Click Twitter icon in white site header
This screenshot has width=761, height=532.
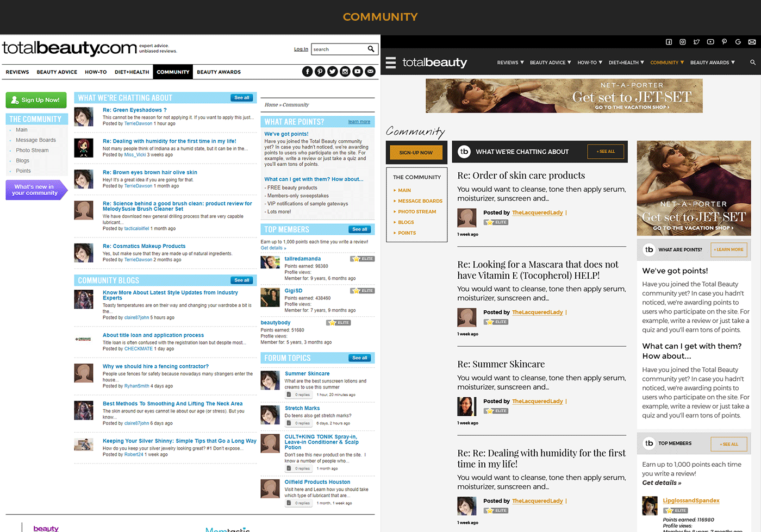pyautogui.click(x=333, y=72)
